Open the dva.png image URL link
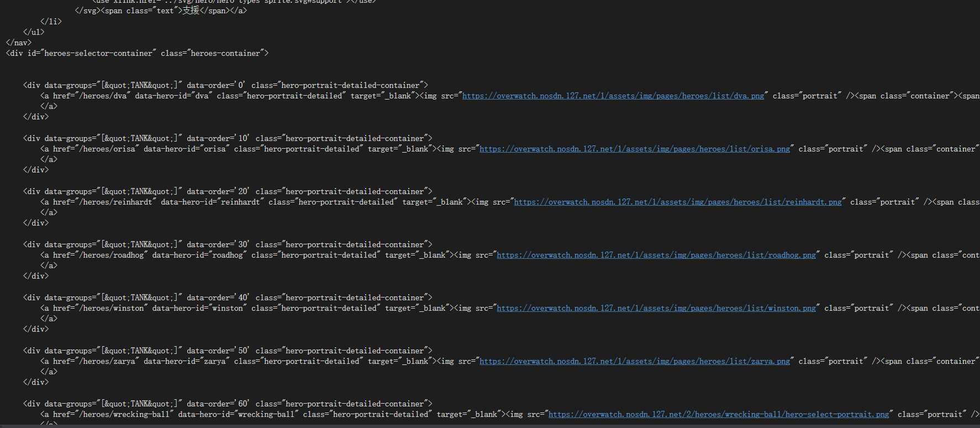 point(613,96)
